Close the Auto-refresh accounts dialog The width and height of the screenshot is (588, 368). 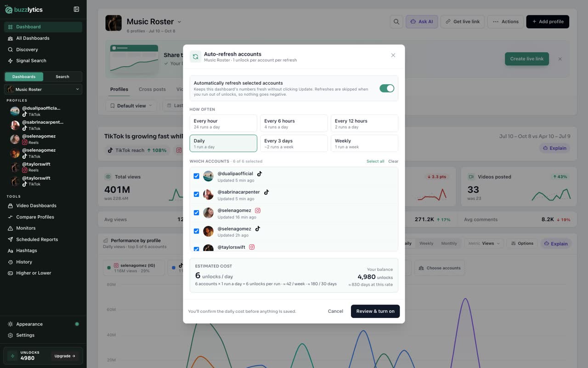point(393,55)
